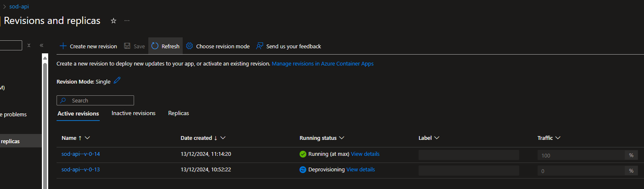Open revision sod-api--v-0-14
644x189 pixels.
click(x=80, y=154)
